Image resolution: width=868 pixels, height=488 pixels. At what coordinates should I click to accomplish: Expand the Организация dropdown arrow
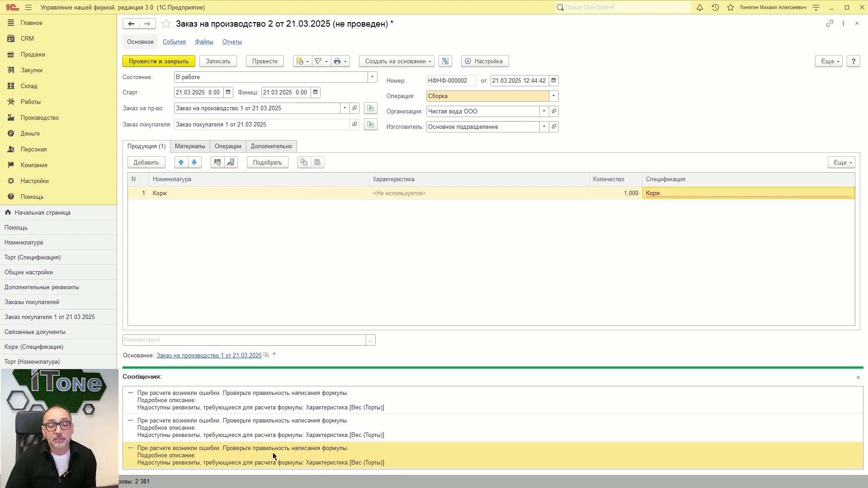point(544,111)
